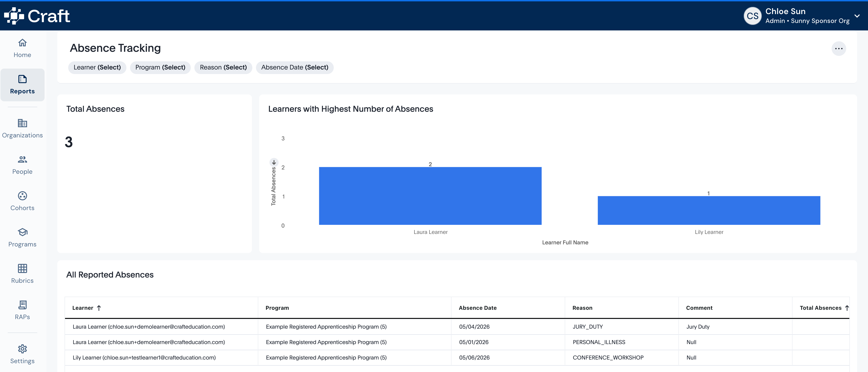Open the Programs graduation cap icon
The width and height of the screenshot is (868, 372).
point(22,232)
